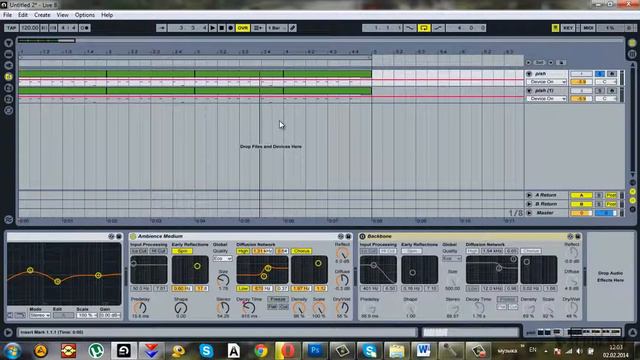Toggle the metronome button

pyautogui.click(x=84, y=28)
